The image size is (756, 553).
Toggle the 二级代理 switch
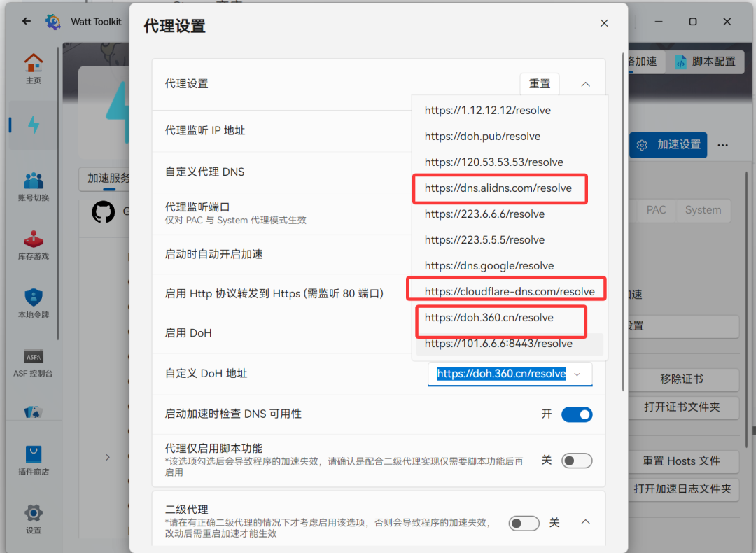524,523
